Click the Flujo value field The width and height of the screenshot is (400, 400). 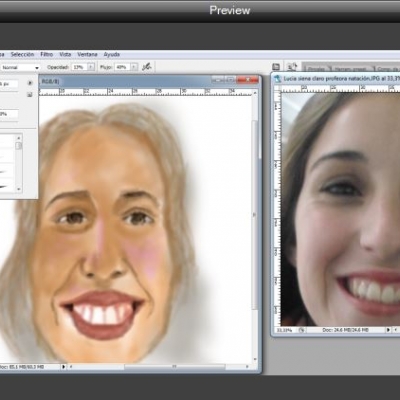pos(122,67)
